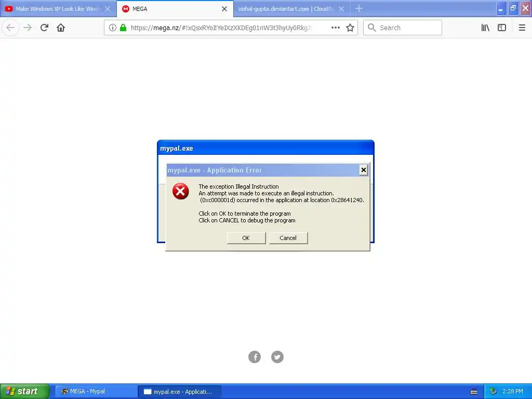Reload the current MEGA page
The width and height of the screenshot is (532, 399).
click(x=44, y=28)
